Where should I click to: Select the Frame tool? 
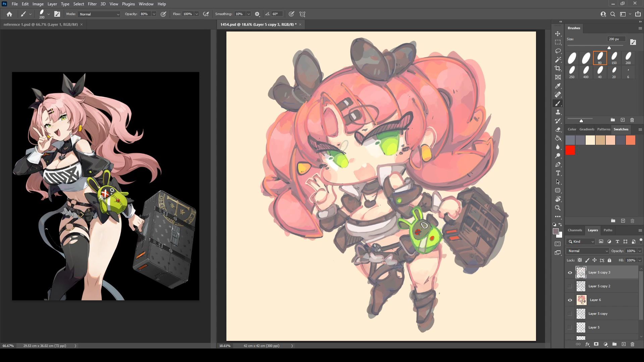click(x=558, y=77)
